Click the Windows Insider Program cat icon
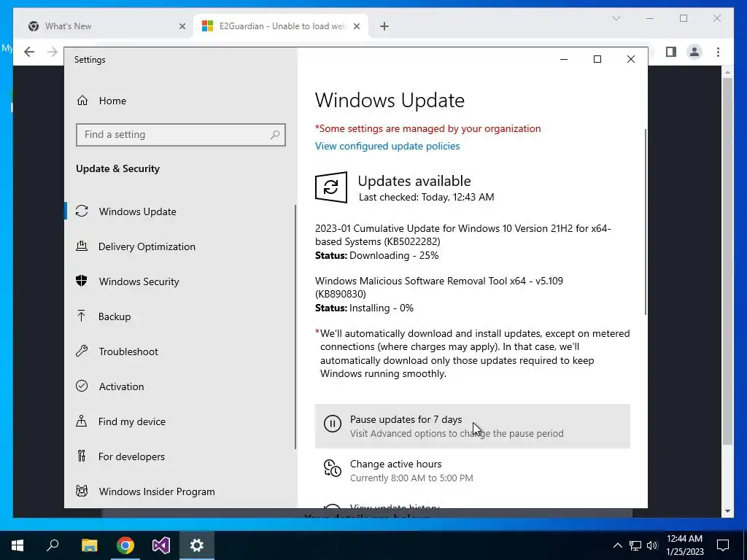The width and height of the screenshot is (747, 560). [x=82, y=491]
